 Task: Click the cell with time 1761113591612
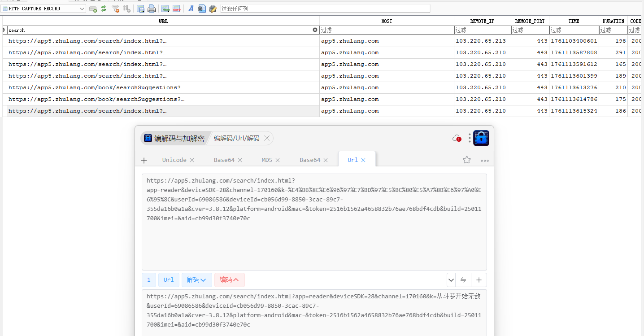pos(574,64)
